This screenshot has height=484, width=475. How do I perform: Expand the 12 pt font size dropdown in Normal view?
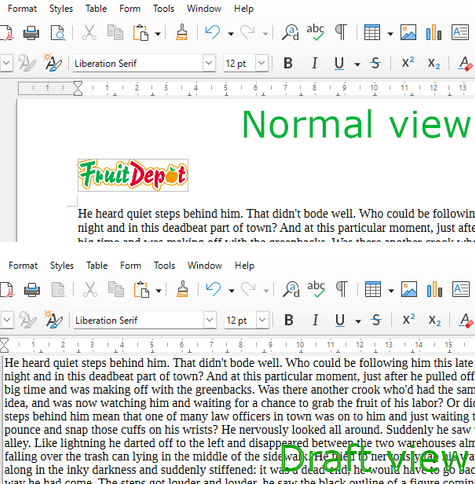pyautogui.click(x=262, y=63)
